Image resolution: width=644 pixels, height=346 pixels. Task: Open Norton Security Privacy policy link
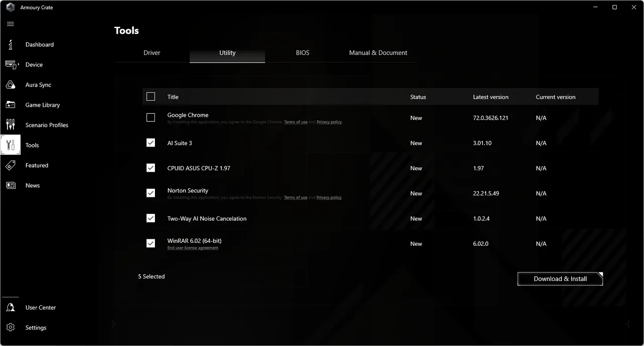[329, 198]
